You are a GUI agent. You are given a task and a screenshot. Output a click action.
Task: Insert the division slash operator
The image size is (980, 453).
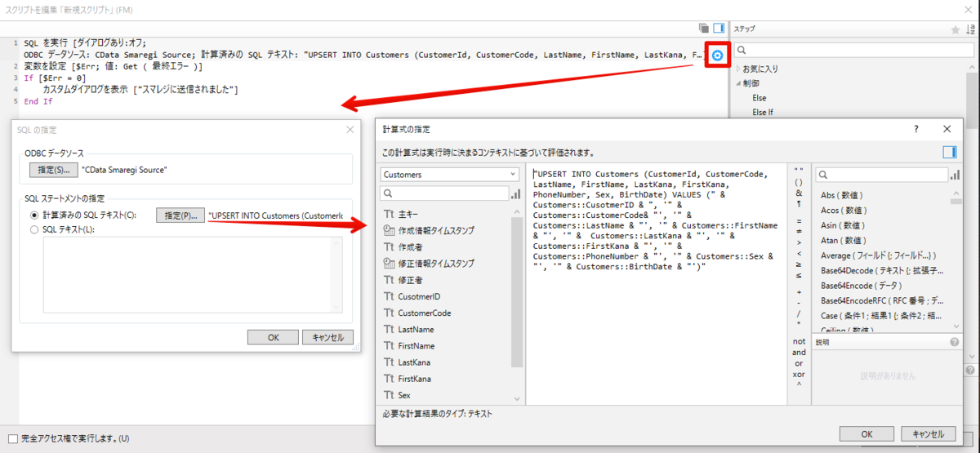click(799, 313)
